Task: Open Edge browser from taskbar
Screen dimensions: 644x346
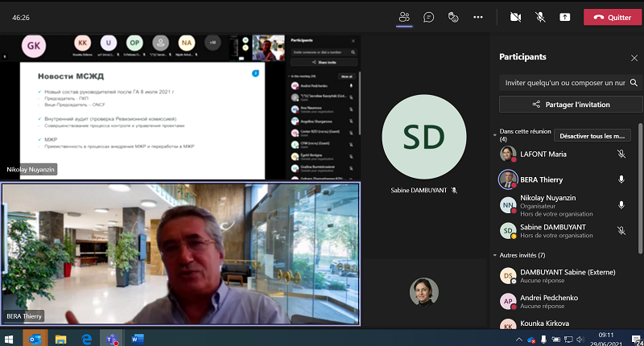Action: [x=85, y=339]
